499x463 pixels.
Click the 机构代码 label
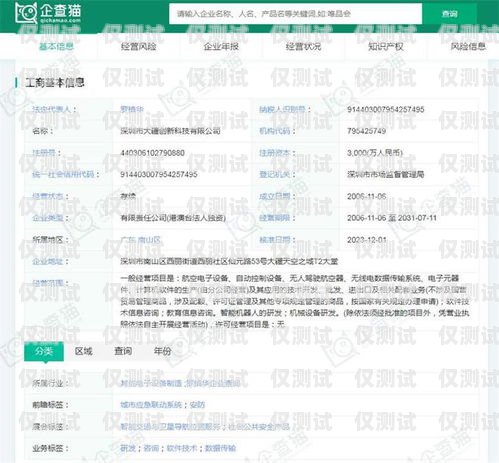click(x=275, y=131)
